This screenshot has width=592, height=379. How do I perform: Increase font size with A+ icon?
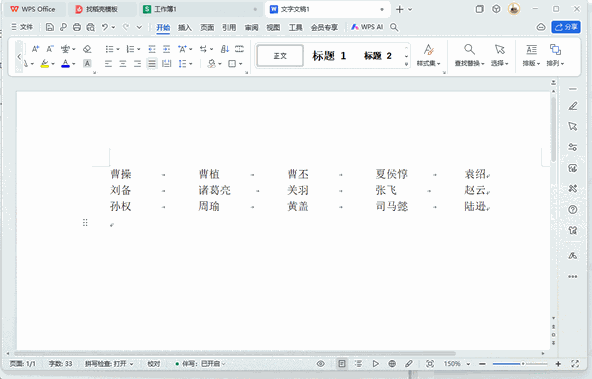coord(35,49)
